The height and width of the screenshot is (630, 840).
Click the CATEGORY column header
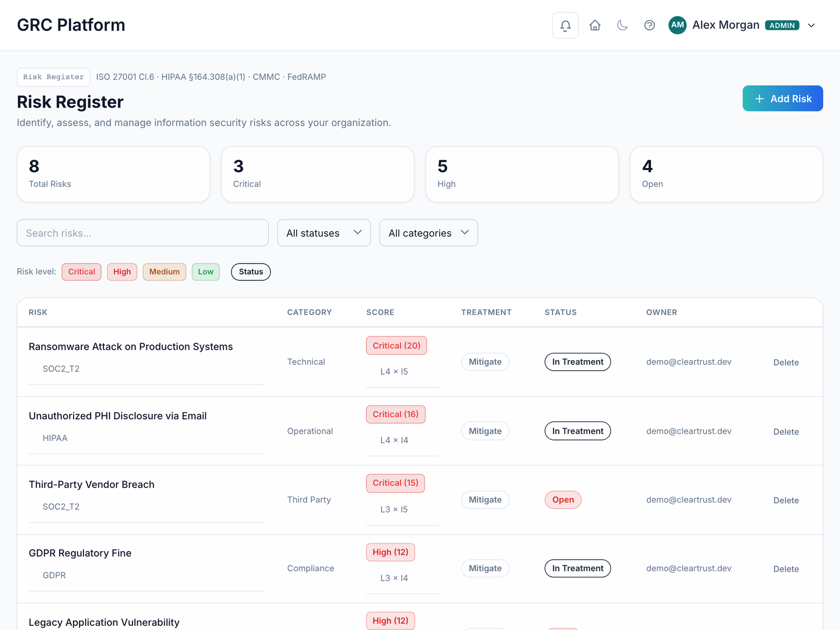tap(309, 312)
